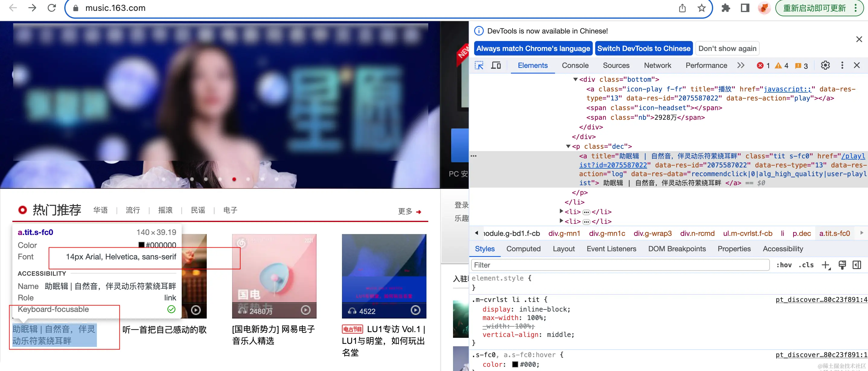Collapse the p class="dec" node
Viewport: 868px width, 371px height.
[x=568, y=146]
